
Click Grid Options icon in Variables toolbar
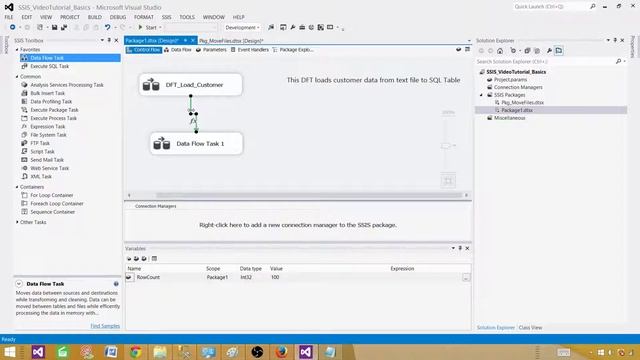pyautogui.click(x=154, y=258)
